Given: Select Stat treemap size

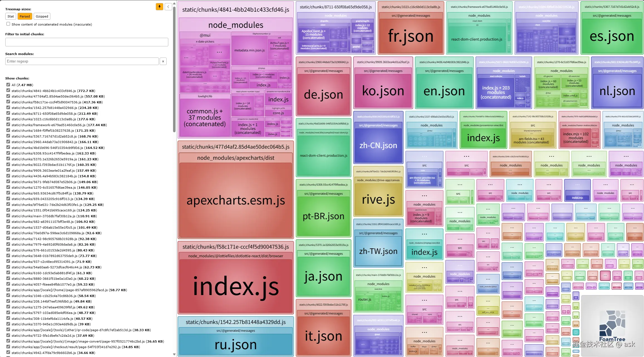Looking at the screenshot, I should [x=11, y=16].
